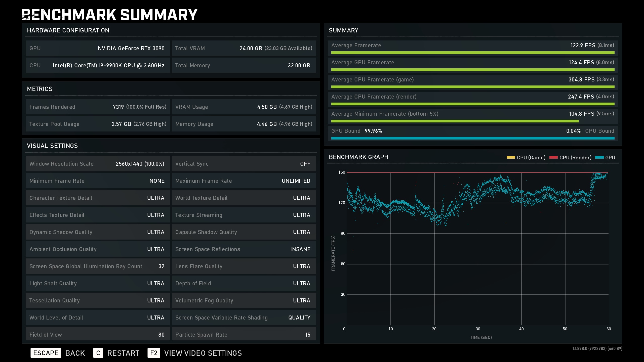The image size is (644, 362).
Task: Click the Average Framerate green bar
Action: [x=472, y=53]
